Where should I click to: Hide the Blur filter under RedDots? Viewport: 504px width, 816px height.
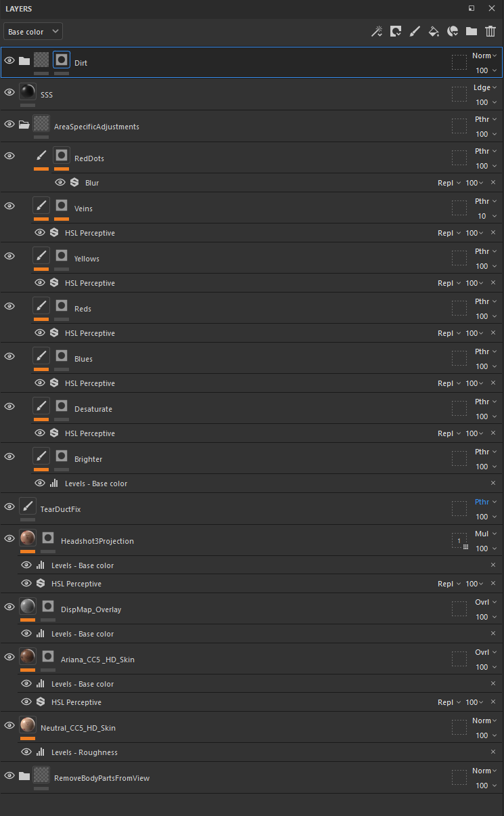60,183
